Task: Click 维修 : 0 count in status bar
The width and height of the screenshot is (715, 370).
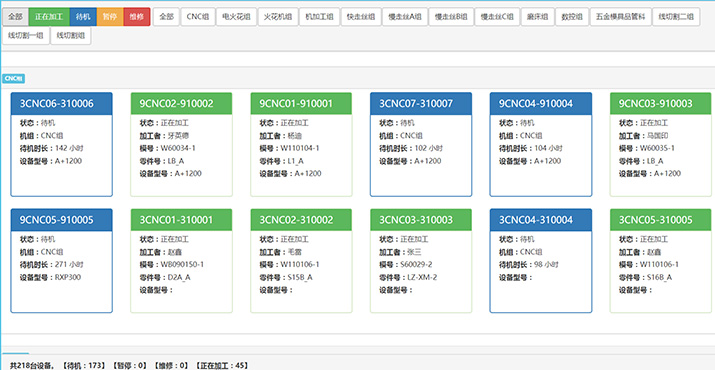Action: pos(171,365)
